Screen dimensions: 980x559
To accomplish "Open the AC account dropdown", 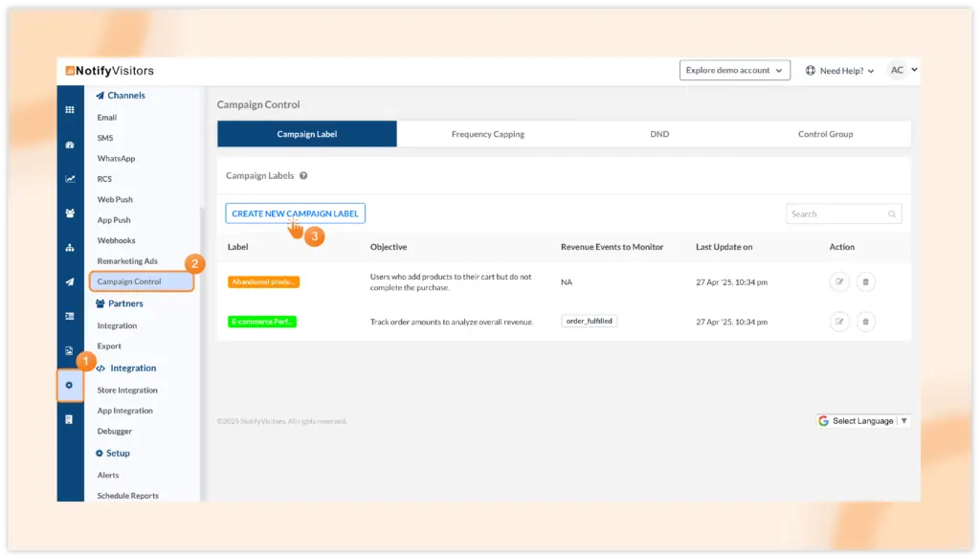I will (902, 70).
